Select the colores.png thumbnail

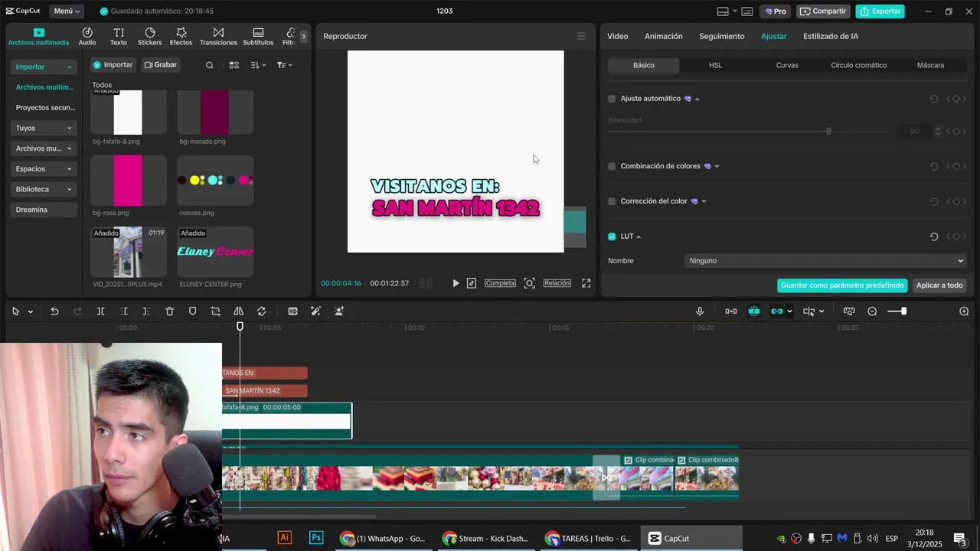pos(215,181)
